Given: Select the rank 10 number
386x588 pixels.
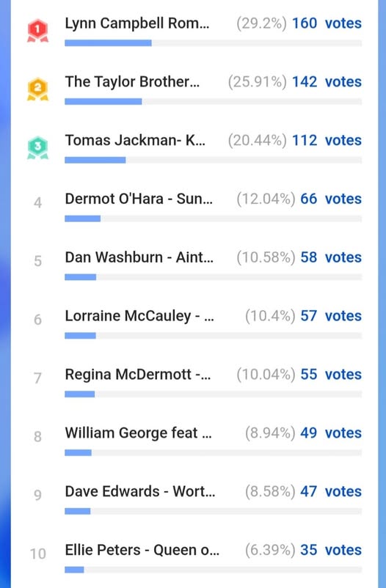Looking at the screenshot, I should pyautogui.click(x=37, y=554).
